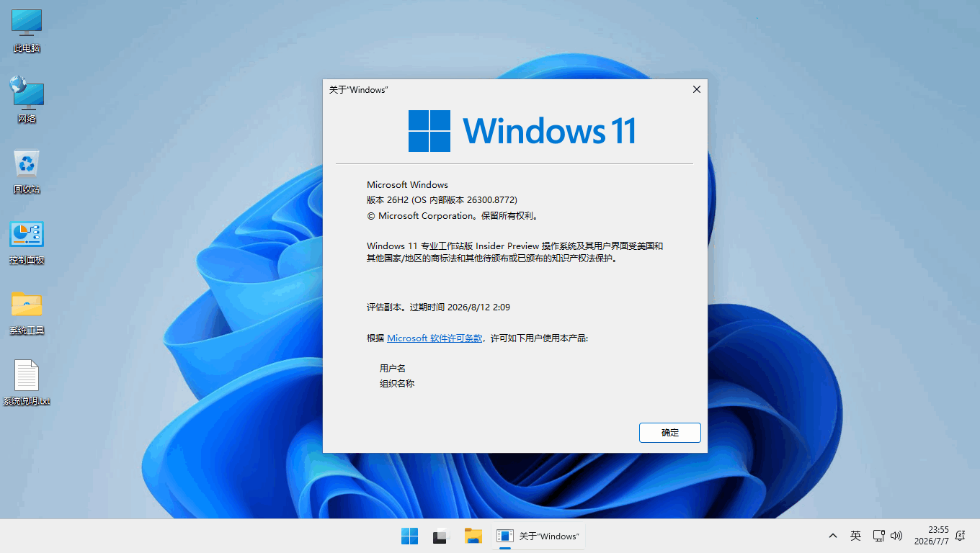Click the 关于"Windows" taskbar button
980x553 pixels.
539,536
